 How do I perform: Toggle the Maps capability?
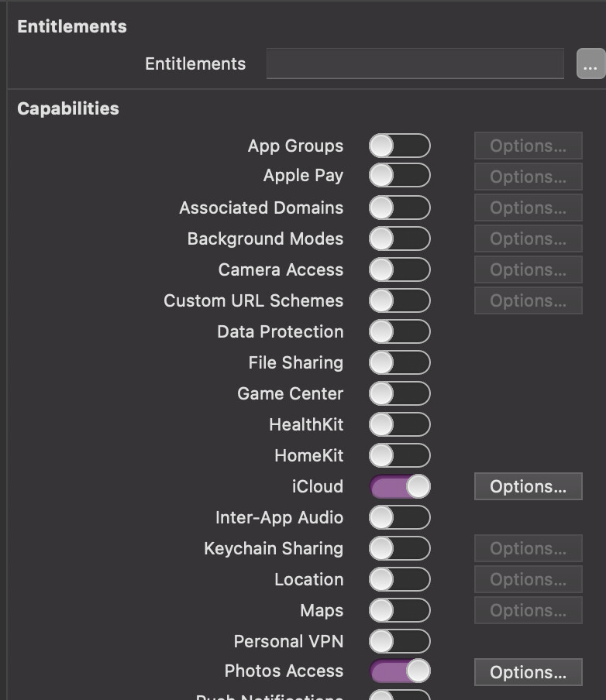[x=399, y=610]
